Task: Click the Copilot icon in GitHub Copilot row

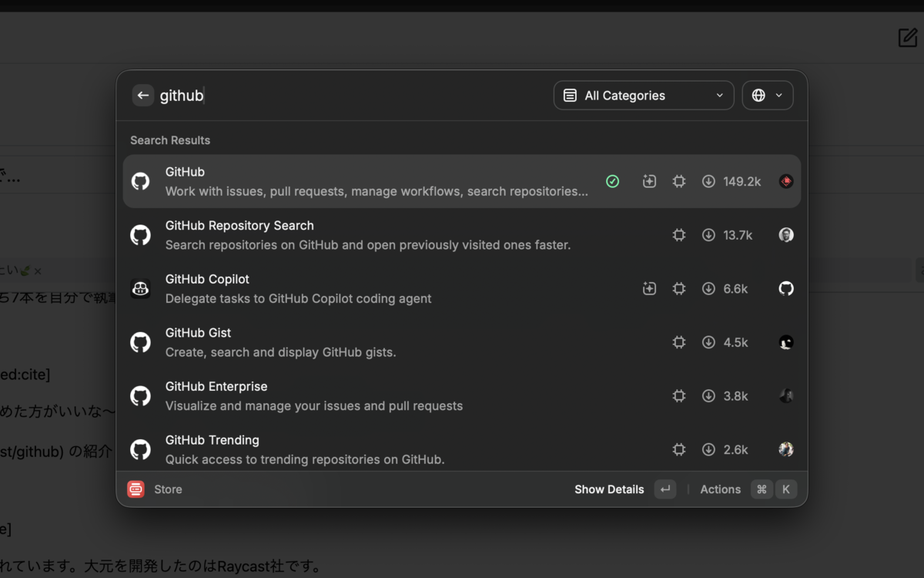Action: click(140, 288)
